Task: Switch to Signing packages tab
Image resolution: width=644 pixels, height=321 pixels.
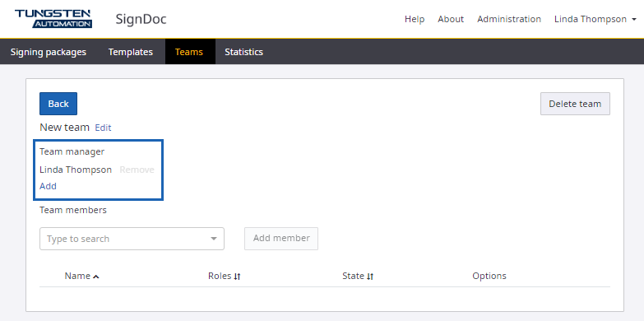Action: pyautogui.click(x=49, y=52)
